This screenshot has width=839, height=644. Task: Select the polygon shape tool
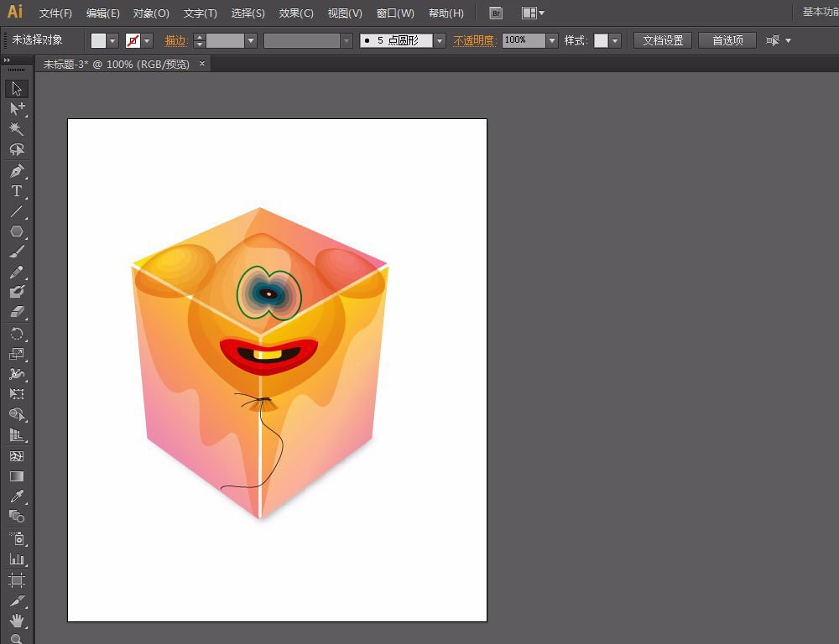pyautogui.click(x=17, y=231)
